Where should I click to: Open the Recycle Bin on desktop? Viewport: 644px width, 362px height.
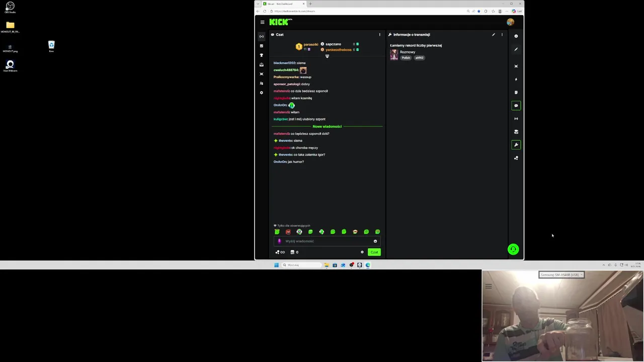pos(51,46)
